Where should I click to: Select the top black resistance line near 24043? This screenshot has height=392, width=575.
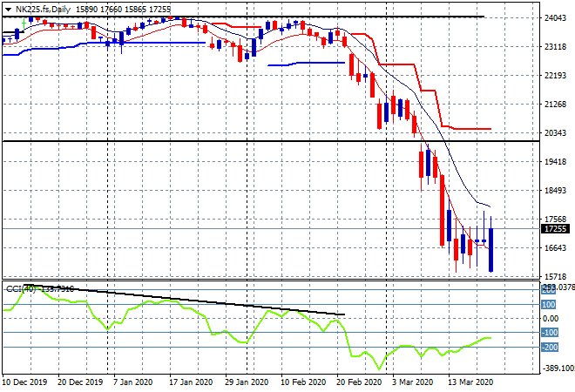point(243,17)
